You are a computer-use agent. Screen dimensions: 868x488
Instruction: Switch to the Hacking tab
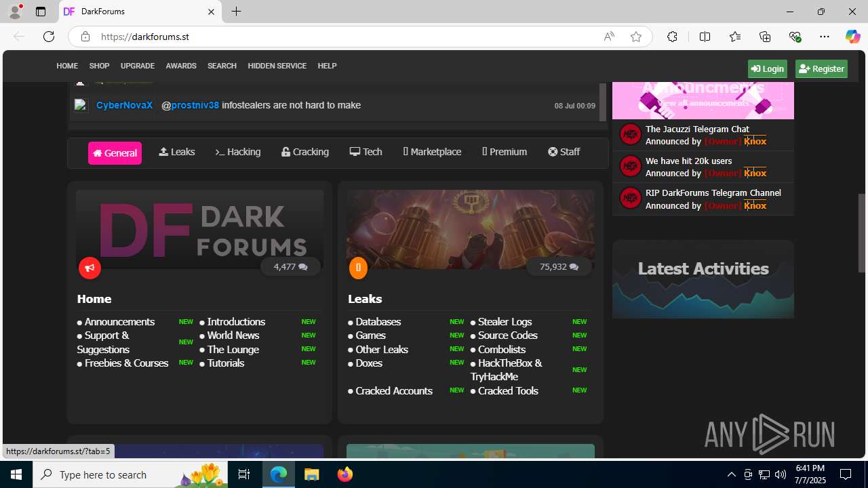click(x=238, y=152)
